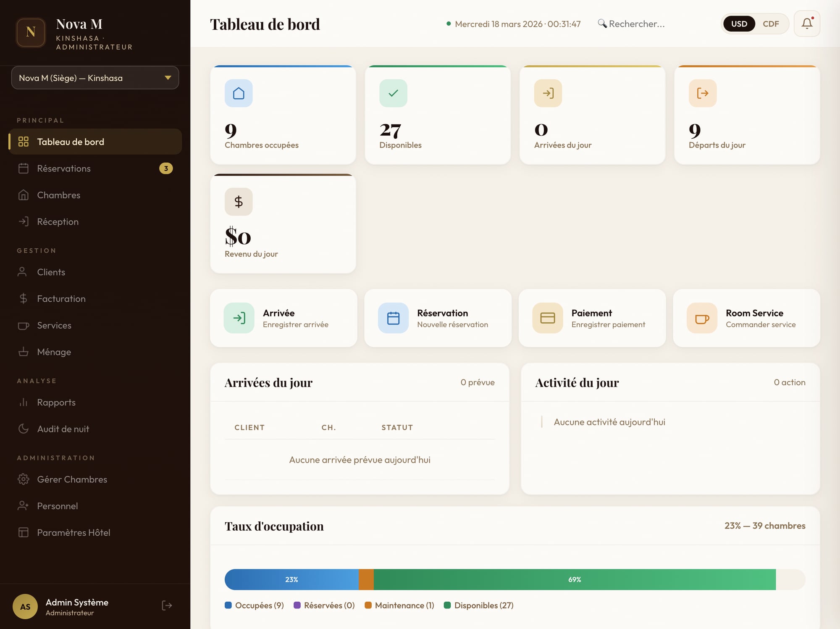Screen dimensions: 840x629
Task: Click the logout arrow next to Admin Système
Action: tap(166, 605)
